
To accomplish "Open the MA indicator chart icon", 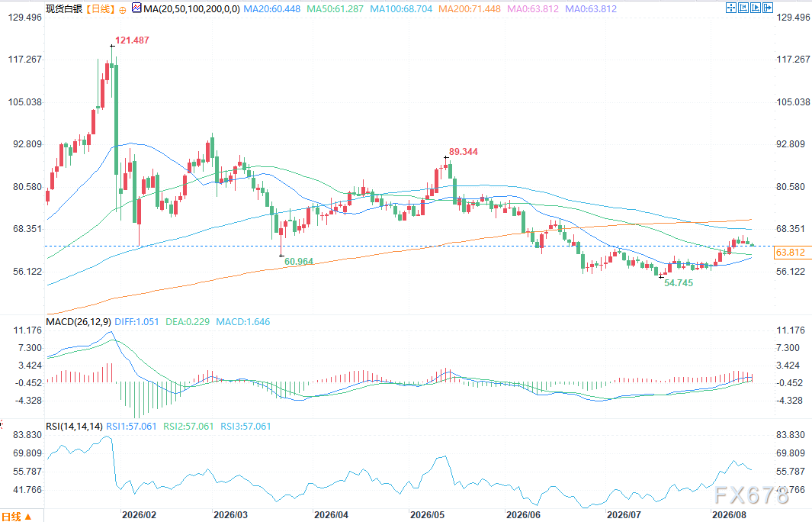I will click(x=136, y=8).
